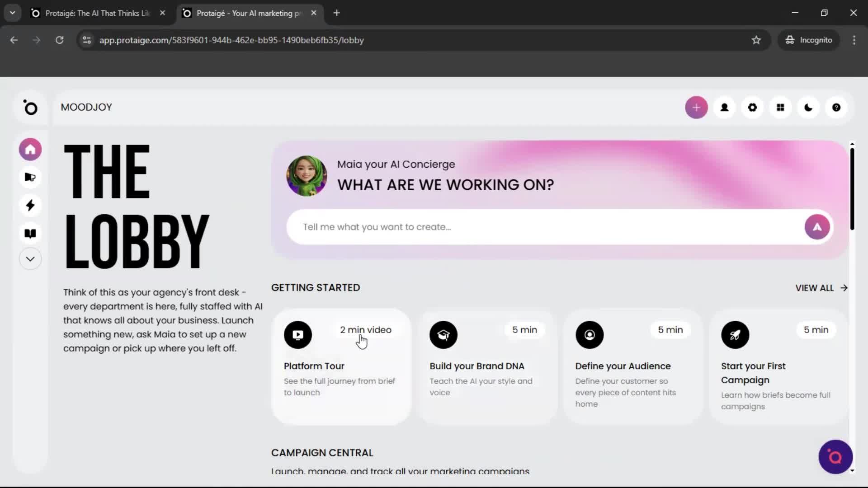This screenshot has width=868, height=488.
Task: Click the lightning bolt icon in sidebar
Action: [30, 206]
